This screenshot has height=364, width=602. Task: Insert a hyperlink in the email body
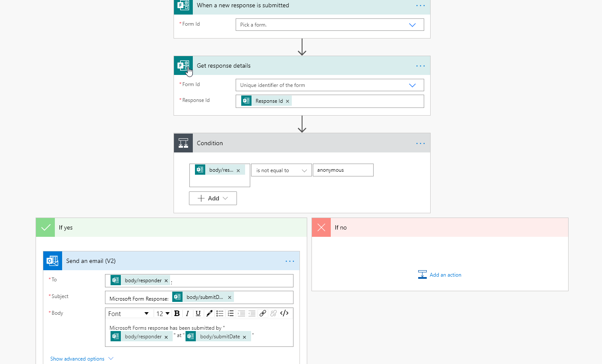coord(263,313)
